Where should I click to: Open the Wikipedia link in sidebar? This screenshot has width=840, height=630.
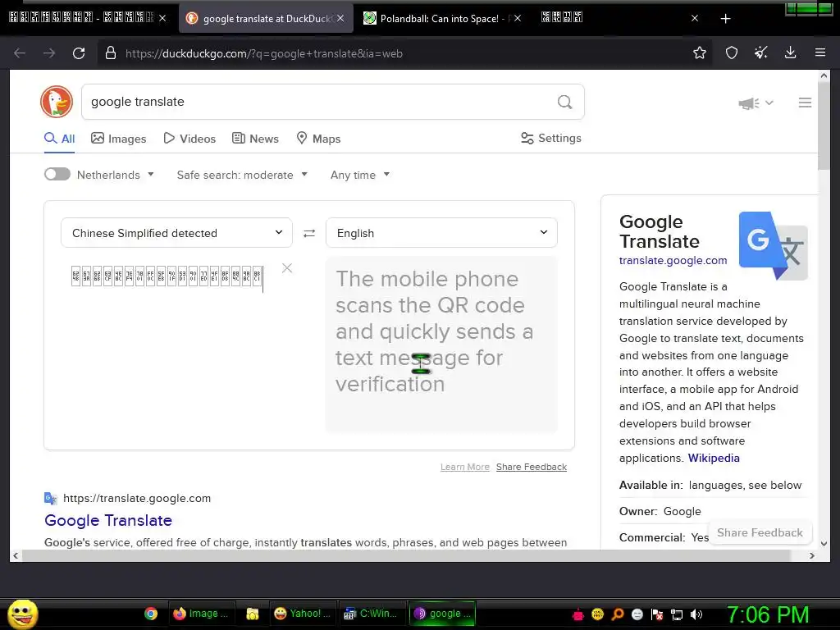(x=714, y=458)
